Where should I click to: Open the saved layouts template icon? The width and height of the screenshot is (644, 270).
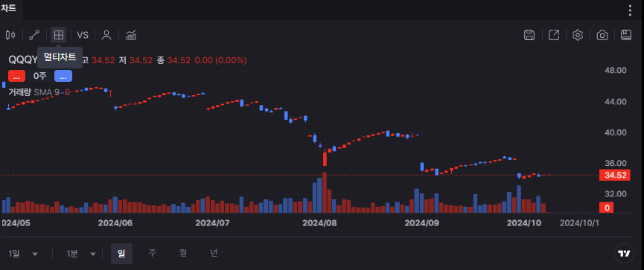(x=626, y=35)
